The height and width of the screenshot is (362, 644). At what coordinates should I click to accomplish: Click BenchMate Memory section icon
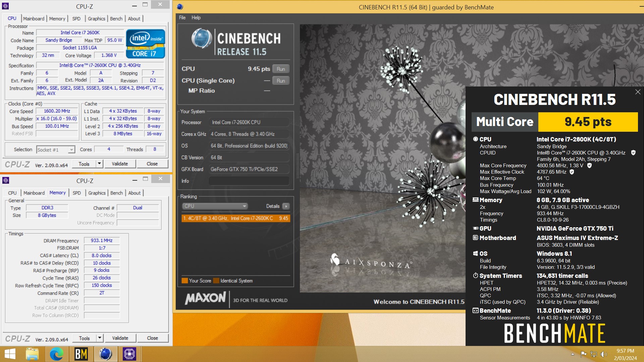pos(476,200)
